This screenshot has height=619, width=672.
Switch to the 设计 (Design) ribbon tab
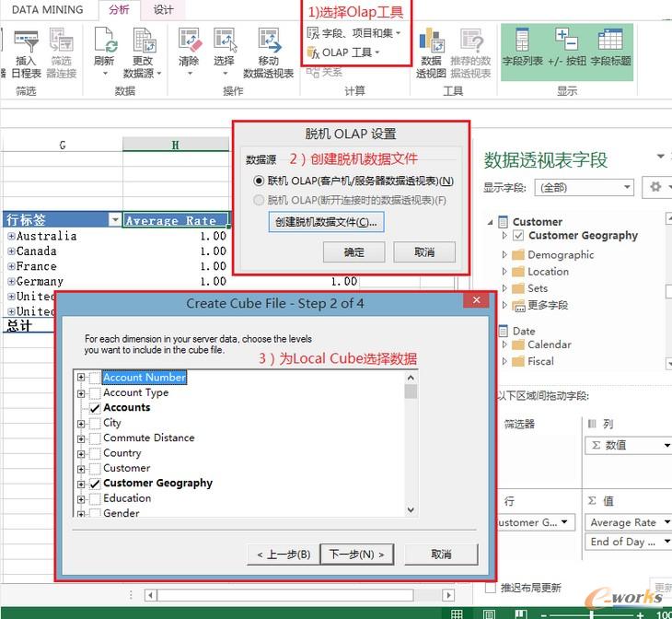(x=163, y=10)
